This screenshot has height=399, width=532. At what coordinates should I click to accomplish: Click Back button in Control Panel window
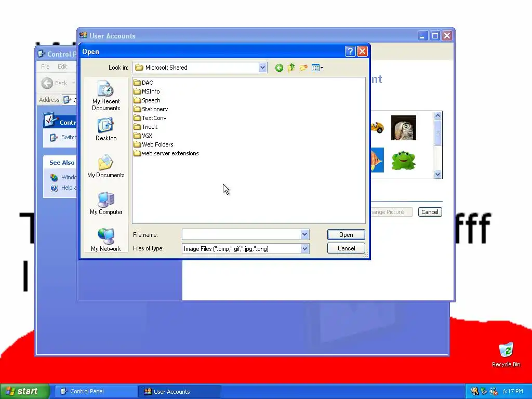pyautogui.click(x=54, y=83)
